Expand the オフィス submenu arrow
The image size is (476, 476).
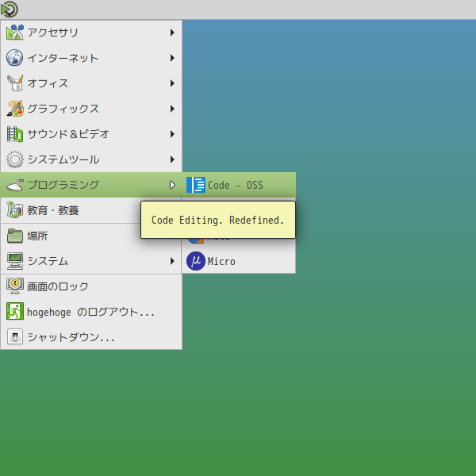point(172,83)
